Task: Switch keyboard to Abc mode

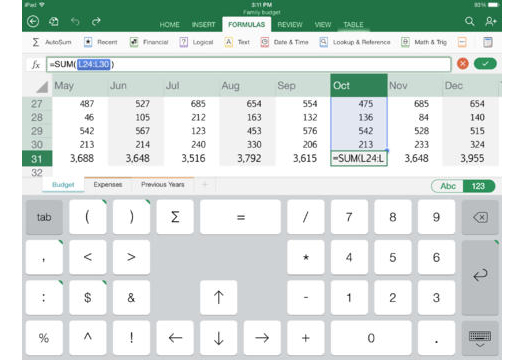Action: click(x=448, y=186)
